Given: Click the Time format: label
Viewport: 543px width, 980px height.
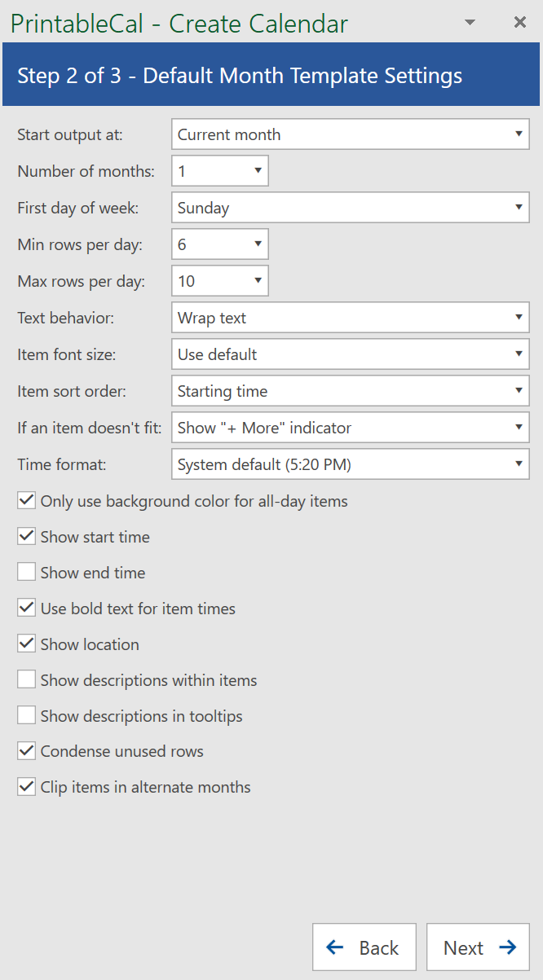Looking at the screenshot, I should click(x=62, y=465).
